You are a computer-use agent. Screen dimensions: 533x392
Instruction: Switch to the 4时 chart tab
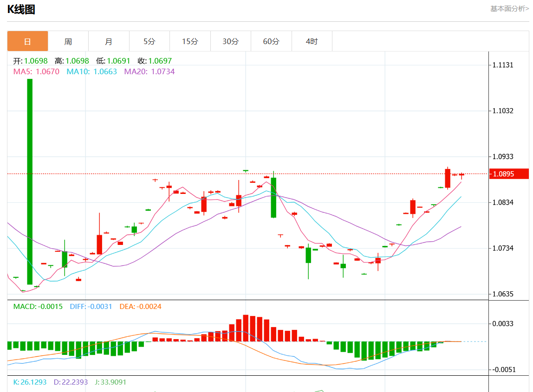312,41
